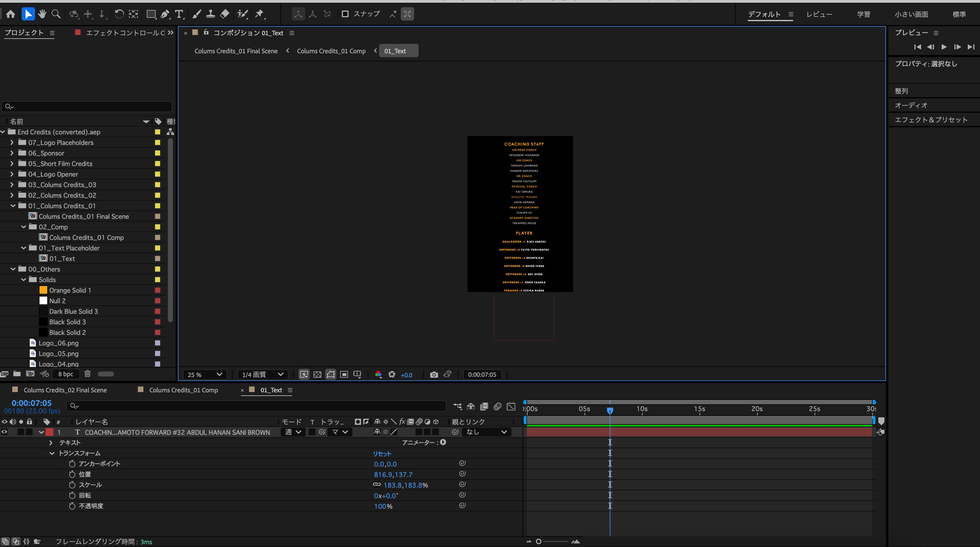
Task: Click the trash delete icon in the Project panel
Action: pyautogui.click(x=88, y=374)
